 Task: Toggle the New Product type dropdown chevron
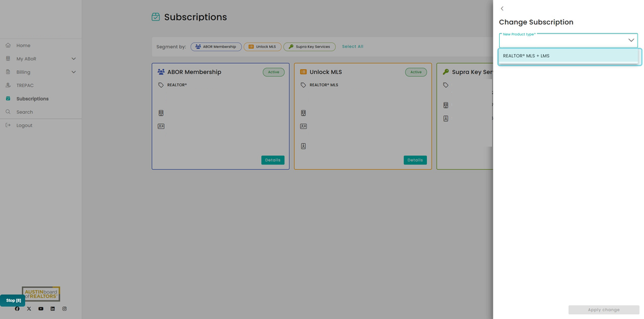631,40
